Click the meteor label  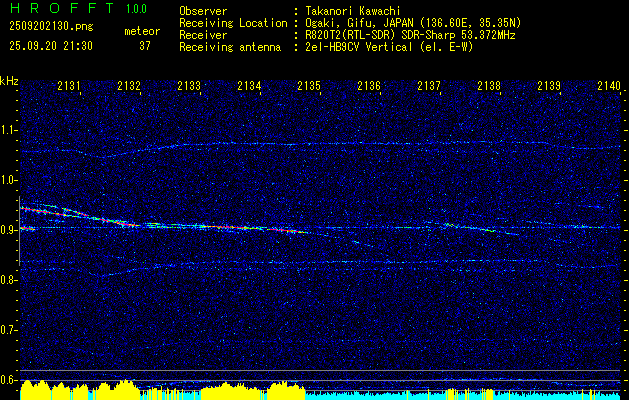[x=142, y=31]
